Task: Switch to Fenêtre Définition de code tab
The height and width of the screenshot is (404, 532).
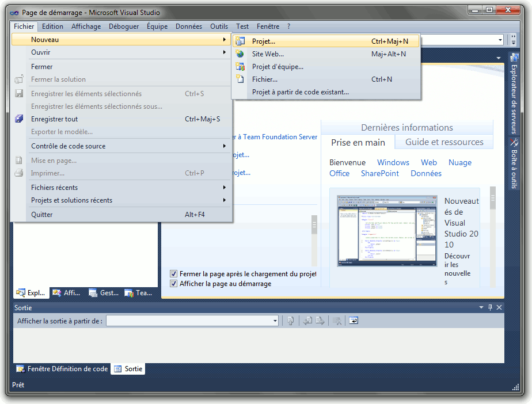Action: tap(62, 369)
